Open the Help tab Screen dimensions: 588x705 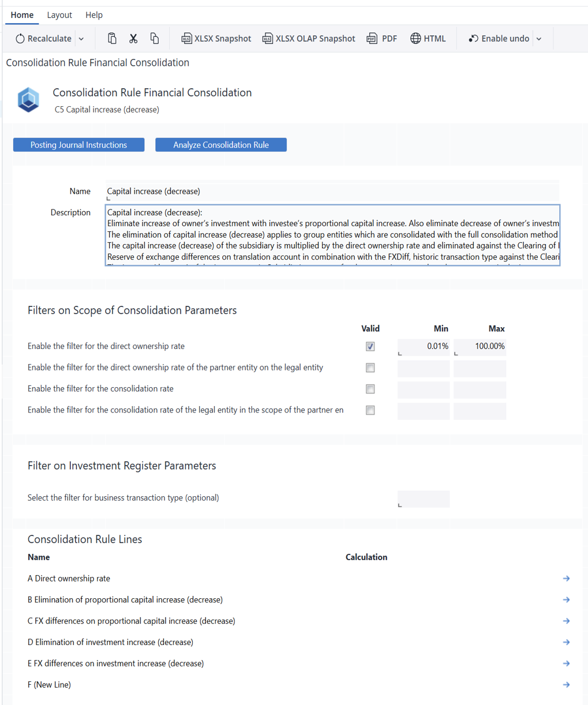[94, 15]
